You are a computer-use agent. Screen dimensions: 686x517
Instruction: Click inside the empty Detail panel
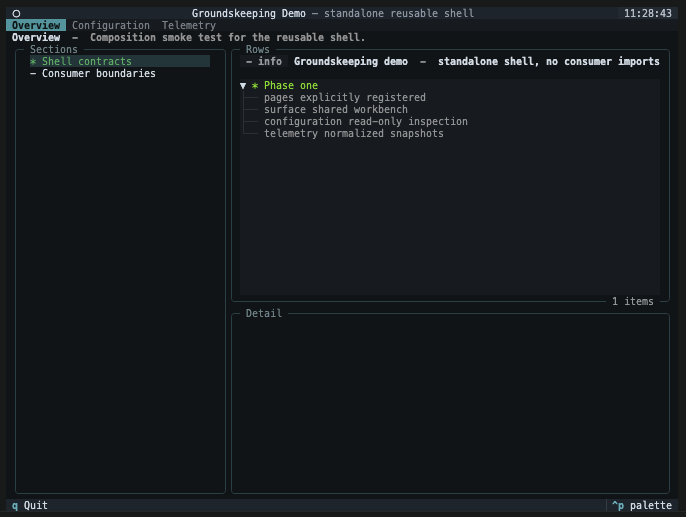(450, 405)
